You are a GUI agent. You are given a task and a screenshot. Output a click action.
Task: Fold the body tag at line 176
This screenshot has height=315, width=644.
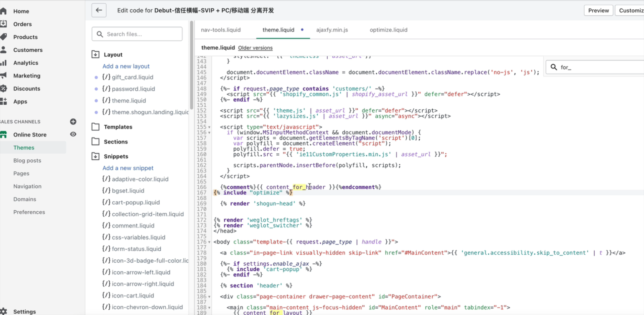(x=209, y=242)
